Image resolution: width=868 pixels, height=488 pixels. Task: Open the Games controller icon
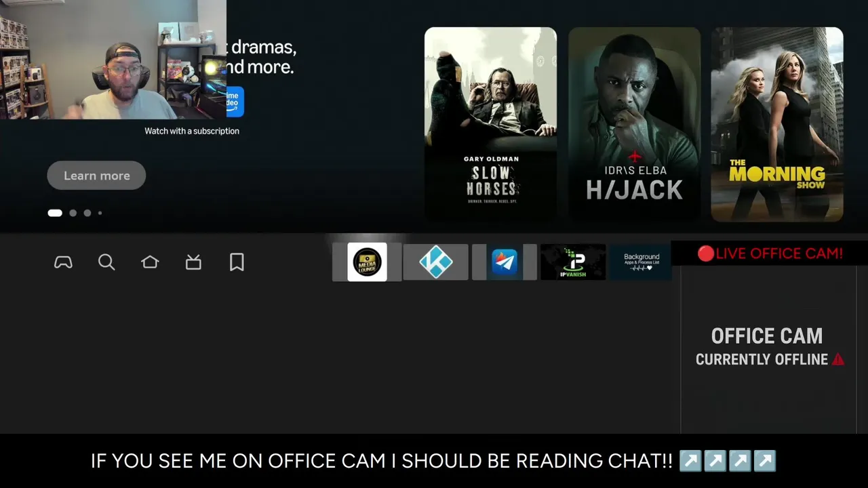click(x=63, y=262)
